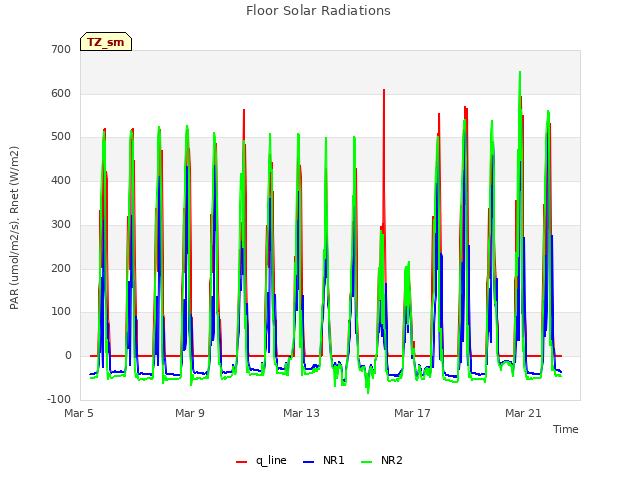This screenshot has width=640, height=480.
Task: Toggle the NR1 legend entry
Action: click(324, 460)
